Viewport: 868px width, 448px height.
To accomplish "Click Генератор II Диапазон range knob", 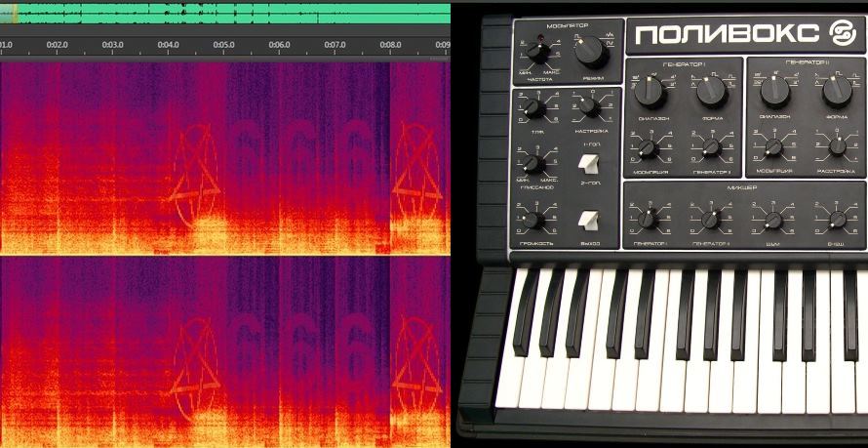I will (x=775, y=91).
